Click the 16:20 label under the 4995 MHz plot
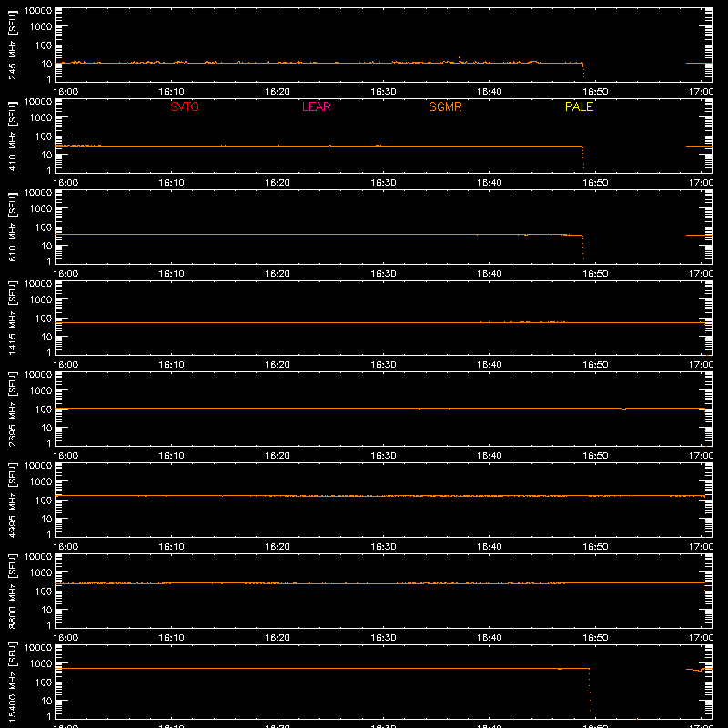This screenshot has height=728, width=728. pyautogui.click(x=278, y=547)
